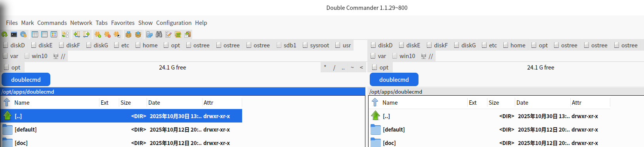Switch left panel to usr drive

343,45
